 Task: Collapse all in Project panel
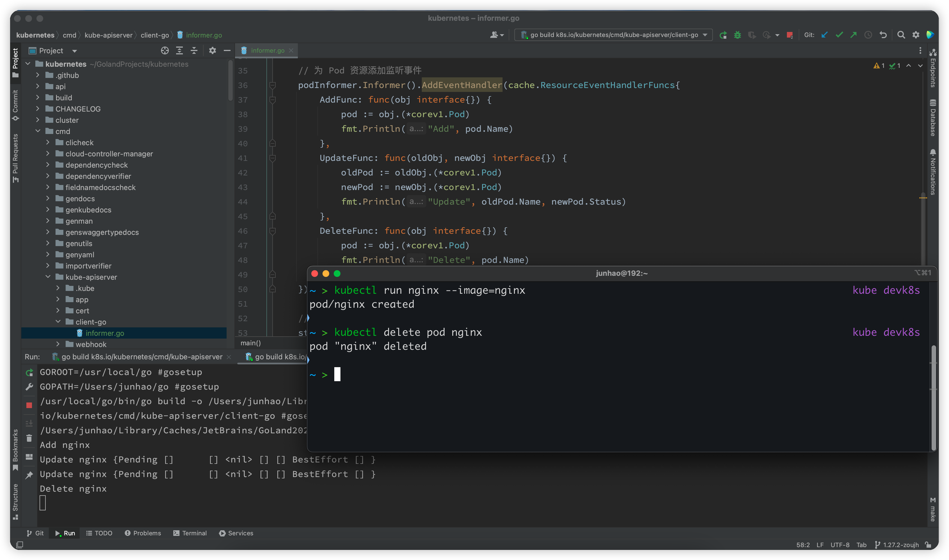[x=194, y=50]
